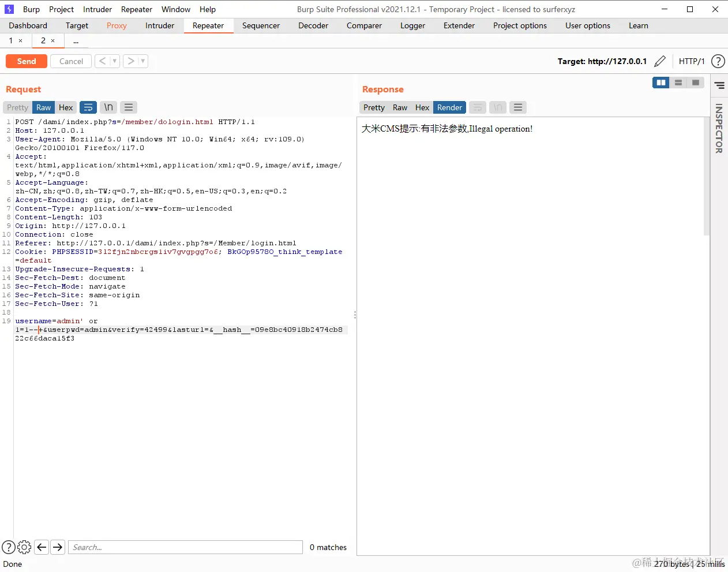Image resolution: width=728 pixels, height=572 pixels.
Task: Click the Cookie header line
Action: coord(179,256)
